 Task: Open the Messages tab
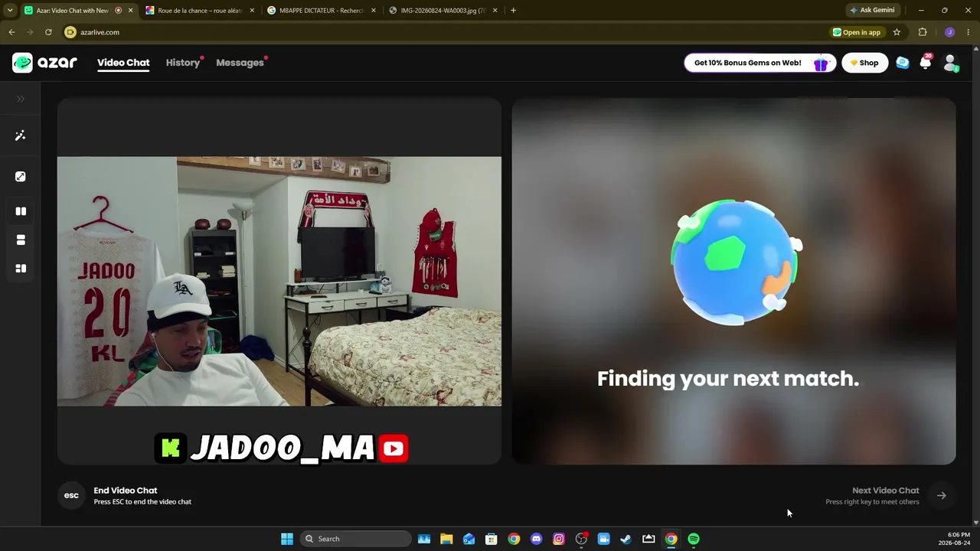click(x=240, y=63)
